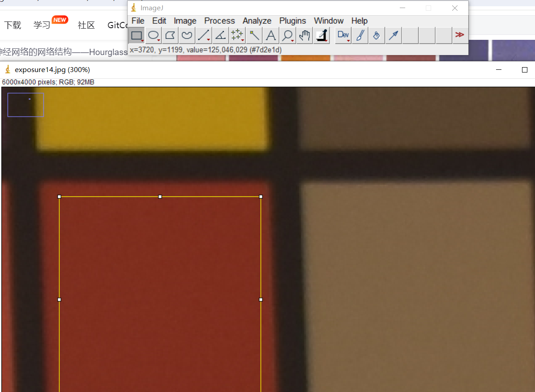Click the top-middle handle of the selection

click(160, 196)
